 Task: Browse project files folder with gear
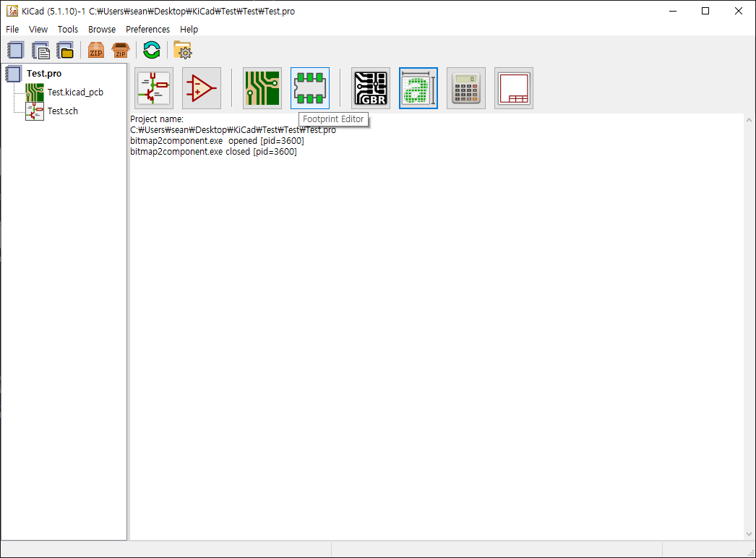pyautogui.click(x=183, y=50)
